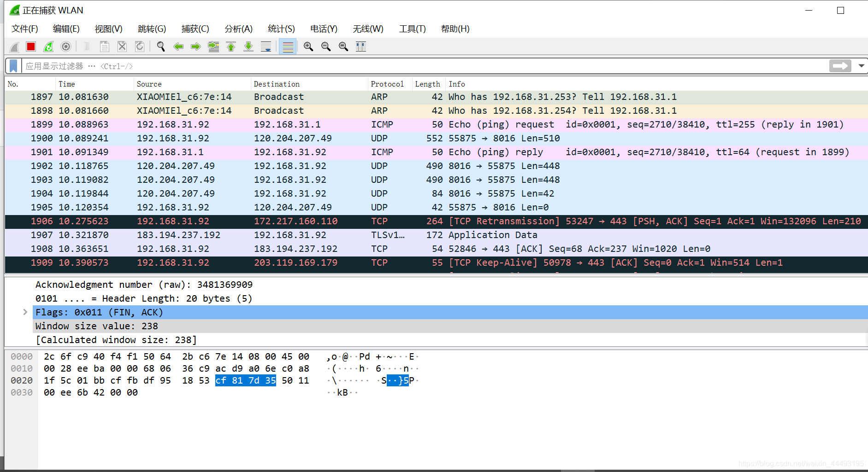Open the display filter history dropdown
Screen dimensions: 868x472
(861, 66)
